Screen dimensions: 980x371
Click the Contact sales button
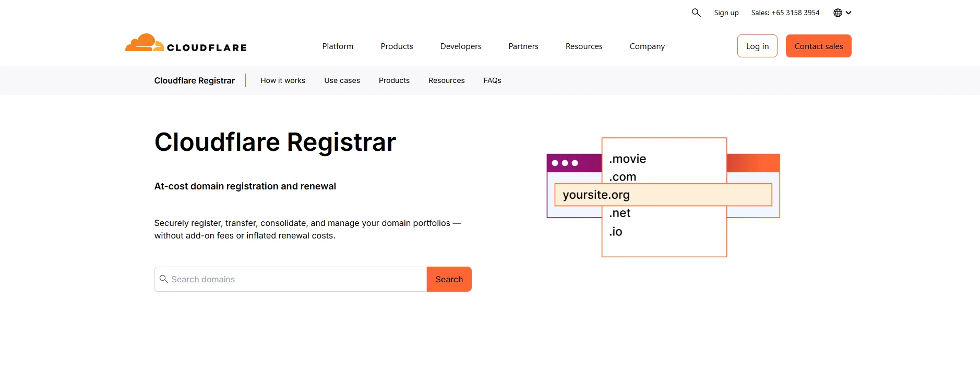819,46
